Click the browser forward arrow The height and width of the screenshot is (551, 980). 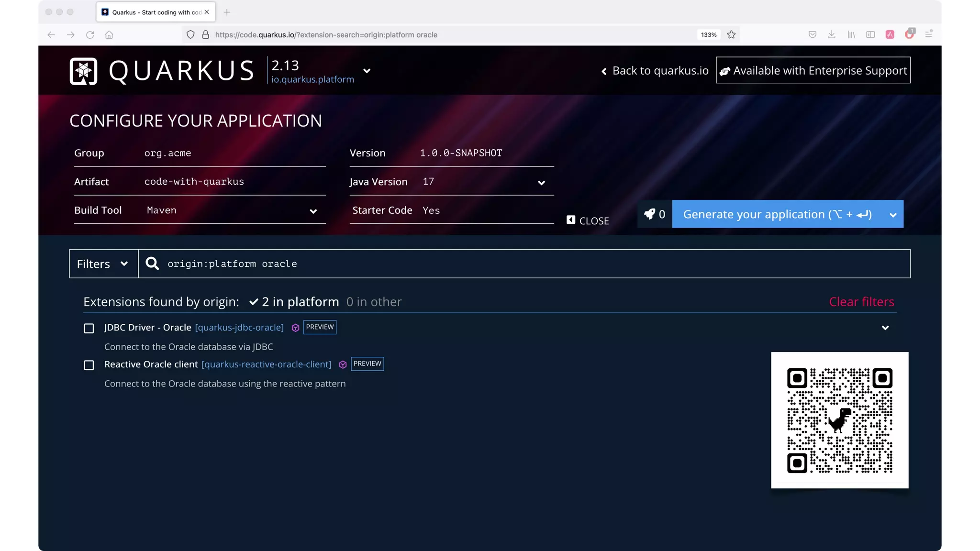pyautogui.click(x=70, y=35)
